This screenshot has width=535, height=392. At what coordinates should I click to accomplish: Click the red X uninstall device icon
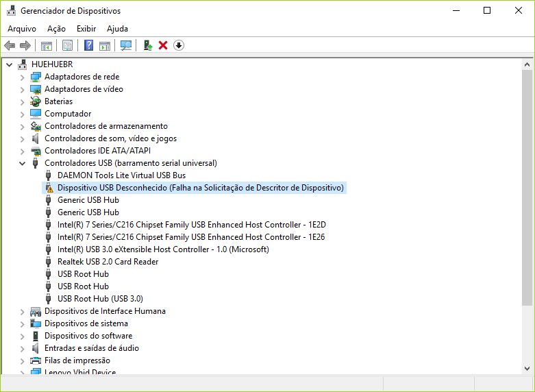tap(163, 45)
